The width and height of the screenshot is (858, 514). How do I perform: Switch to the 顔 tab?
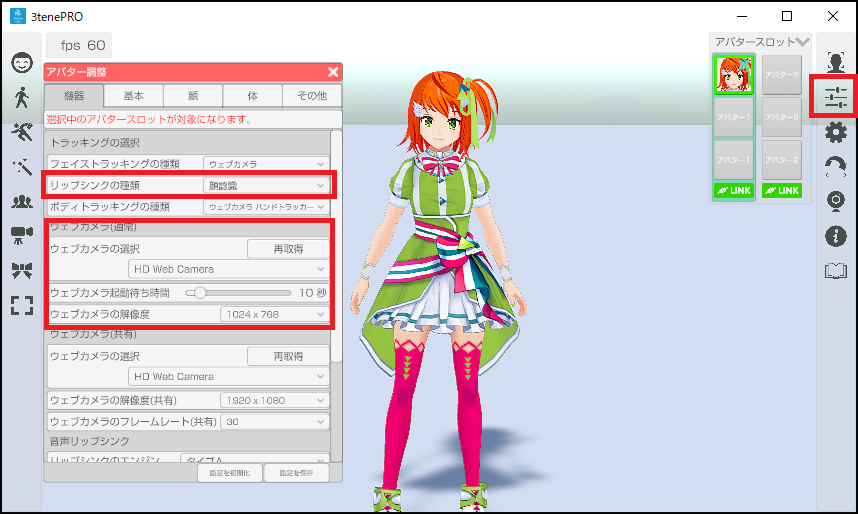pyautogui.click(x=193, y=96)
